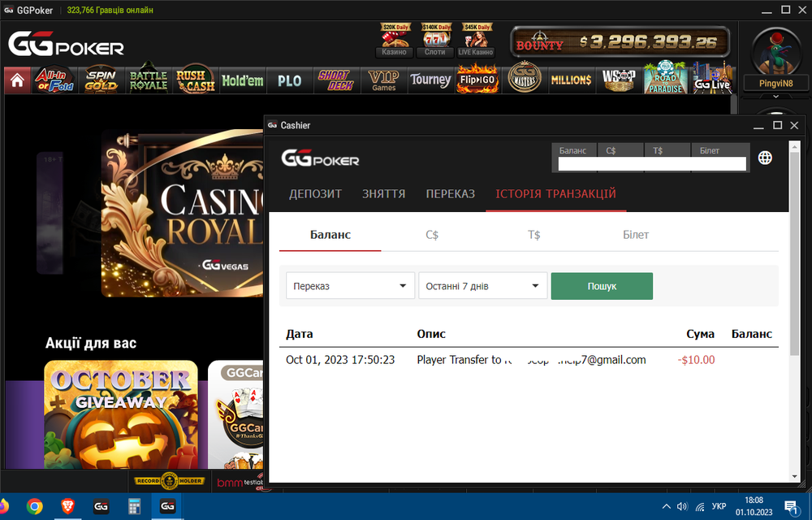Open the Road to Paradise promotion
Image resolution: width=812 pixels, height=520 pixels.
pyautogui.click(x=666, y=78)
